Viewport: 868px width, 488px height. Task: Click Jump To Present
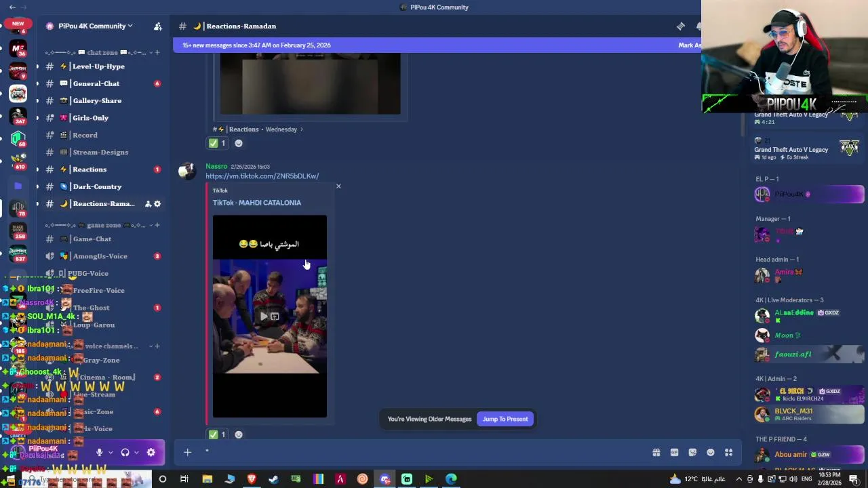pyautogui.click(x=505, y=419)
